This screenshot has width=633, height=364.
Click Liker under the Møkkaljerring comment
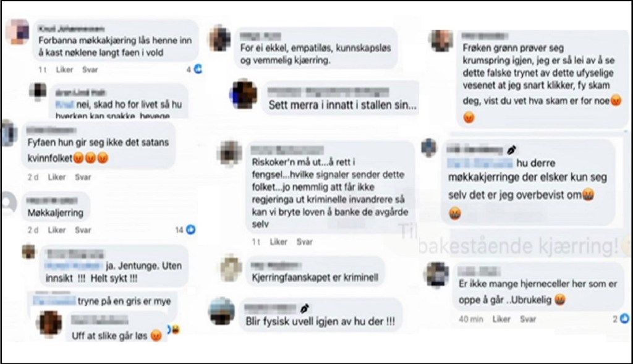[56, 230]
